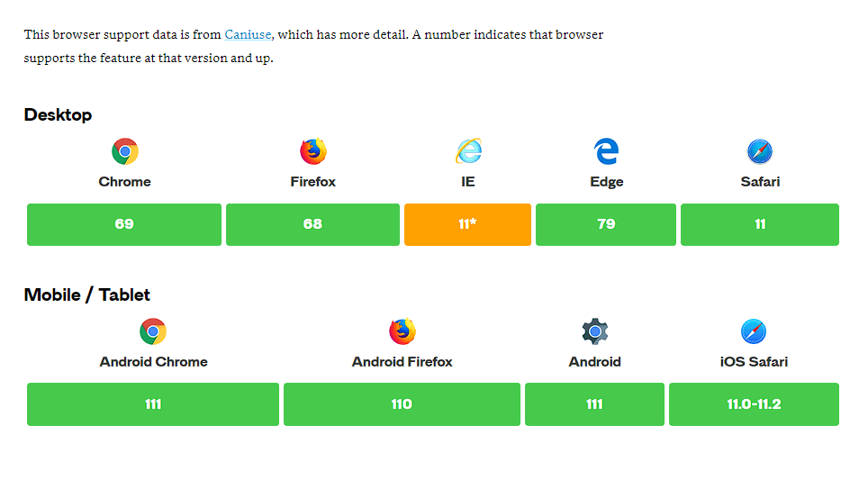Select the green Chrome version 69 cell
868x480 pixels.
pyautogui.click(x=124, y=224)
